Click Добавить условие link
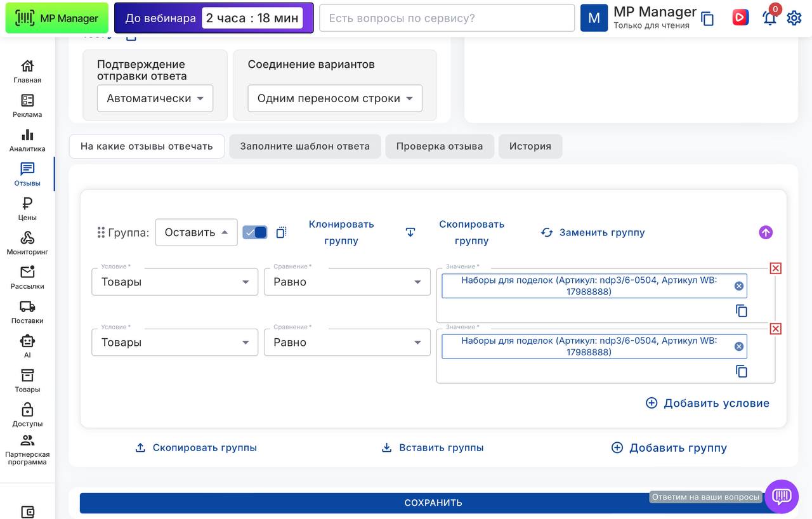 coord(707,403)
